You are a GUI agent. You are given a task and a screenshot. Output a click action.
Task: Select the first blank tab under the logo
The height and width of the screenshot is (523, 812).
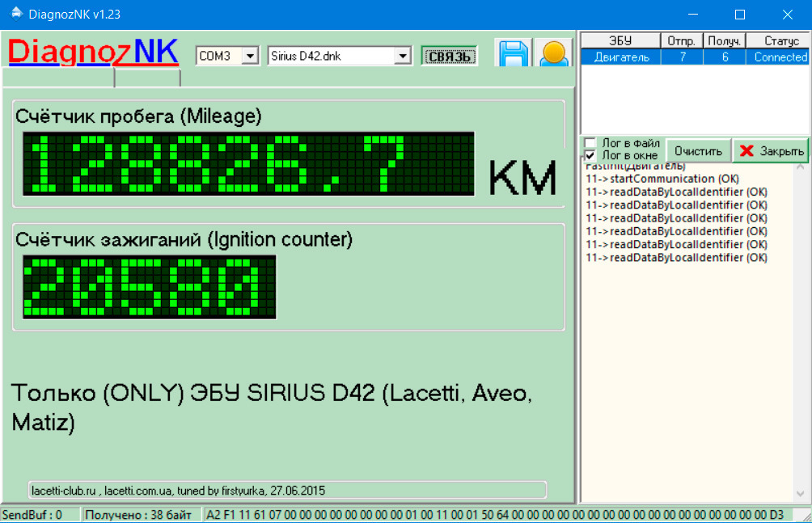[x=58, y=78]
